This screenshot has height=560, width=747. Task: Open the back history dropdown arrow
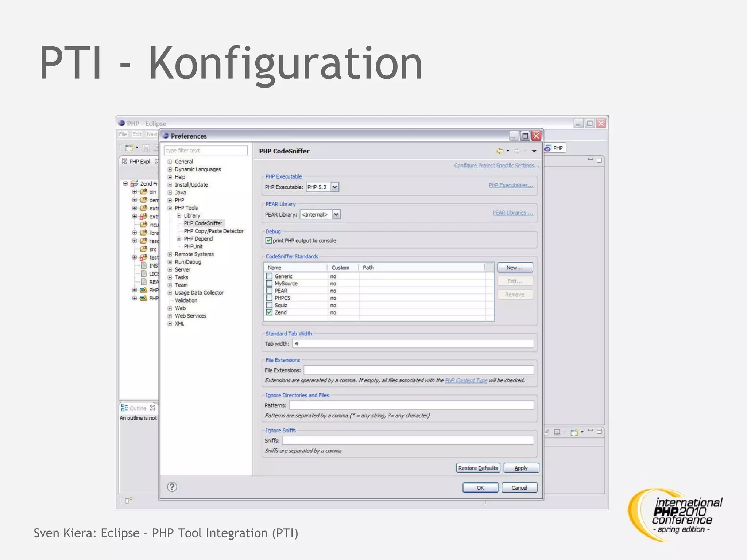click(x=508, y=151)
